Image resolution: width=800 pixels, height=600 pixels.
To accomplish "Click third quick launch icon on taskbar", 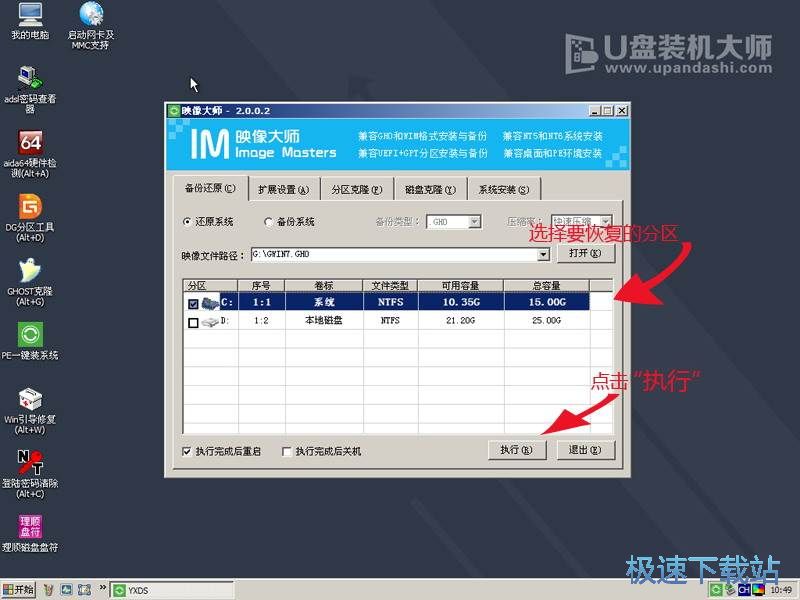I will pyautogui.click(x=84, y=590).
